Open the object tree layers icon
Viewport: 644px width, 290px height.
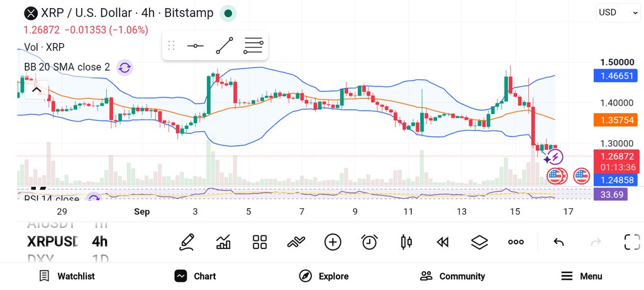pyautogui.click(x=479, y=242)
